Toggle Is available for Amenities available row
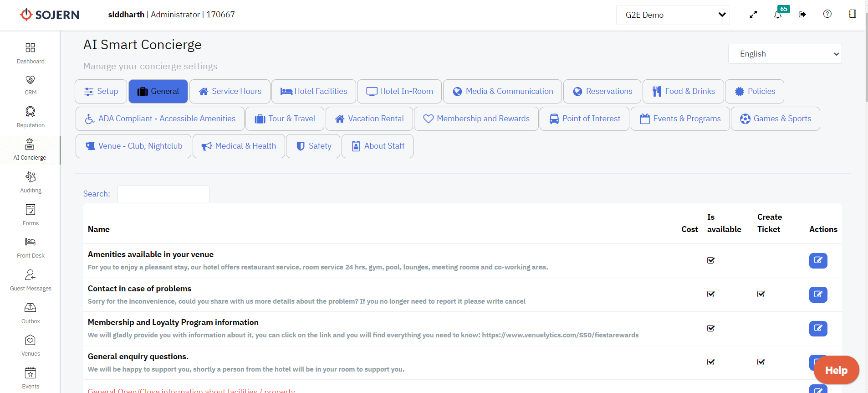 tap(710, 260)
